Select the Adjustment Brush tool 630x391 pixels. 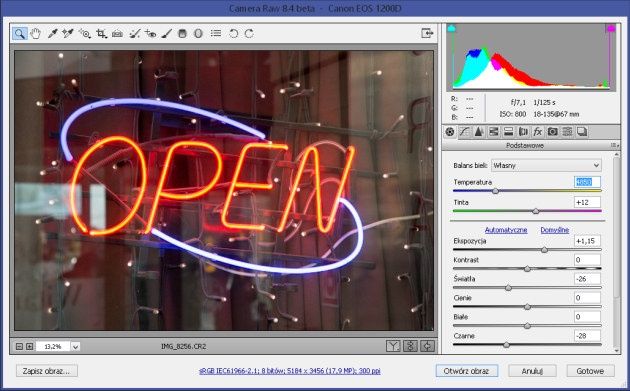166,33
